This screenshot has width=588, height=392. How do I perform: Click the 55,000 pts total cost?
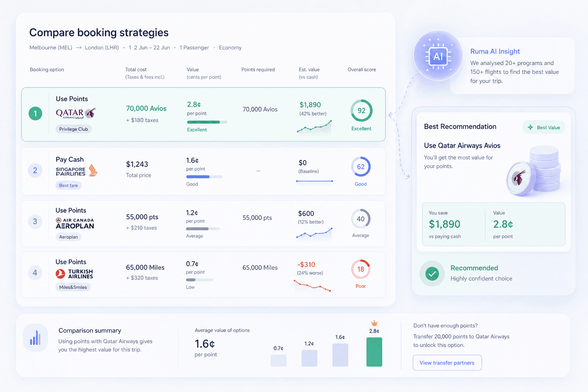(142, 217)
